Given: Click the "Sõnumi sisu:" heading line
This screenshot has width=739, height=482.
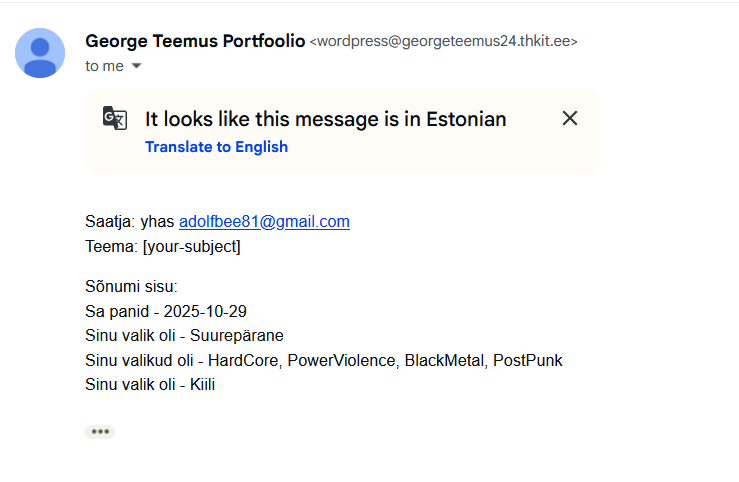Looking at the screenshot, I should pos(131,288).
